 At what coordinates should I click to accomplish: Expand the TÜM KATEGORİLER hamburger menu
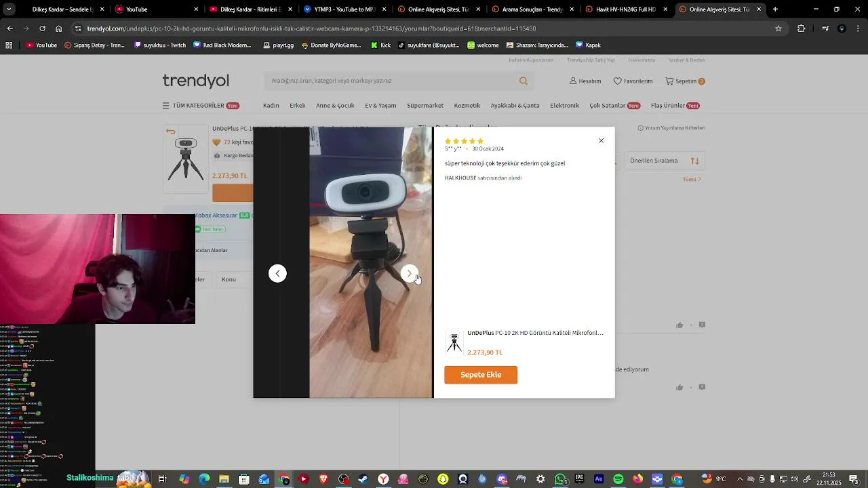200,106
